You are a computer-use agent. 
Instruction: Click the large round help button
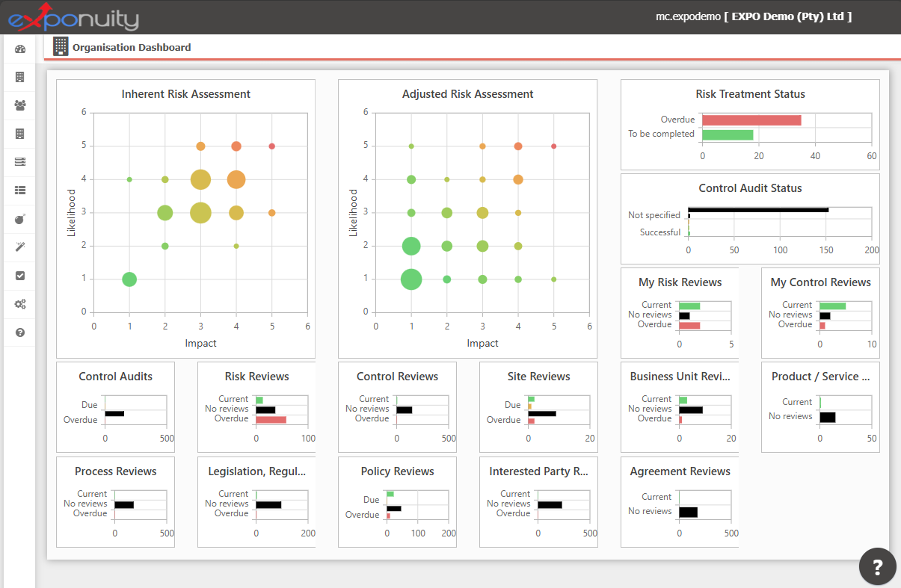pyautogui.click(x=877, y=566)
